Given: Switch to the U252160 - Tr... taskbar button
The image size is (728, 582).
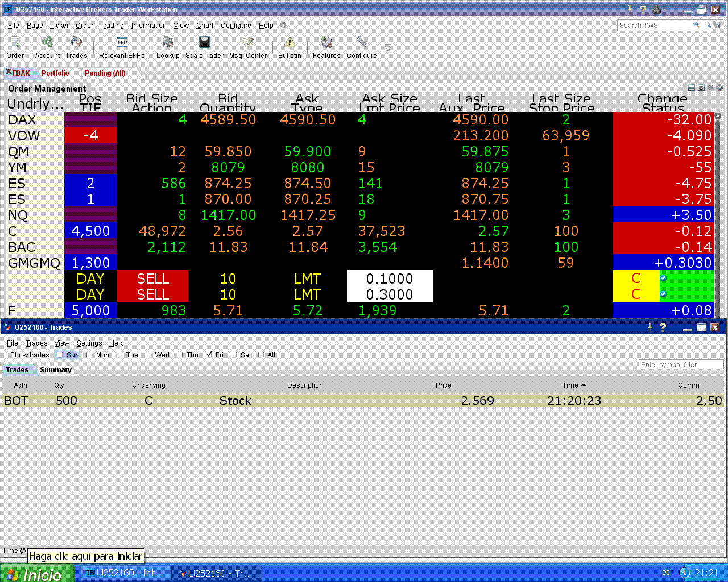Looking at the screenshot, I should coord(217,573).
